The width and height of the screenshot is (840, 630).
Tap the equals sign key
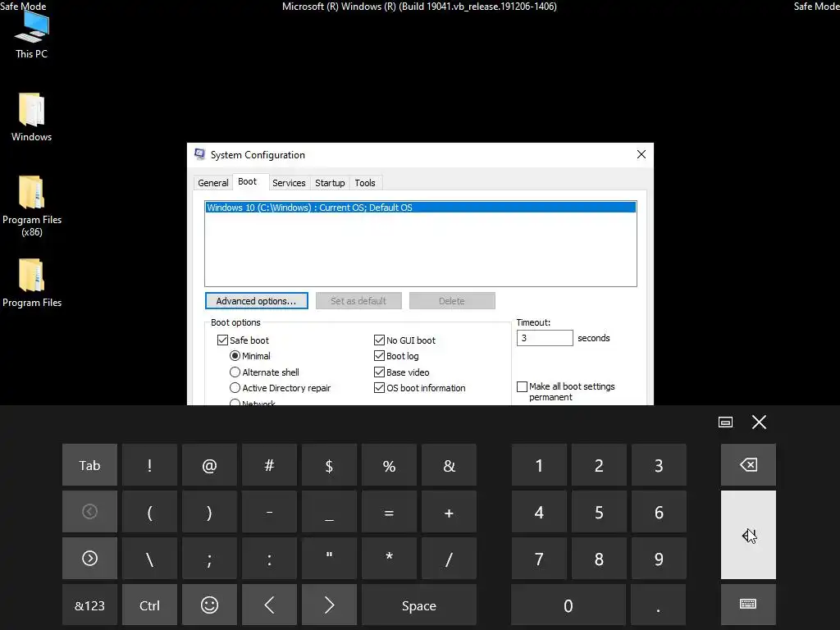coord(390,512)
